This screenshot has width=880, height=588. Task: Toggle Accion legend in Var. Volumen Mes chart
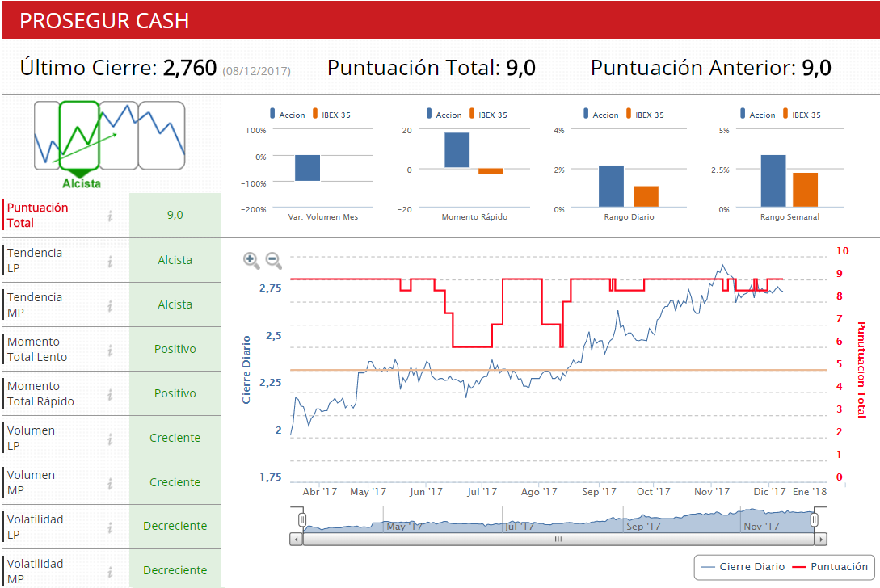pyautogui.click(x=288, y=115)
